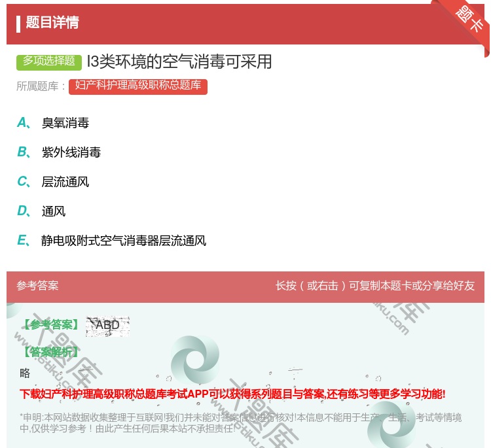Screen dimensions: 491x448
Task: Select option E 静电吸附式空气消毒器层流通风
Action: click(111, 240)
